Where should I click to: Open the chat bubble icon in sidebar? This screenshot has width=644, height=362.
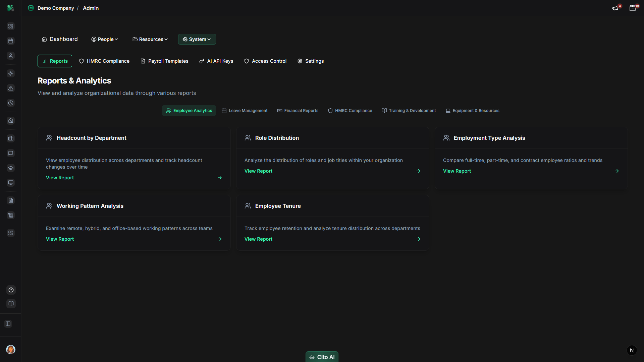point(11,153)
